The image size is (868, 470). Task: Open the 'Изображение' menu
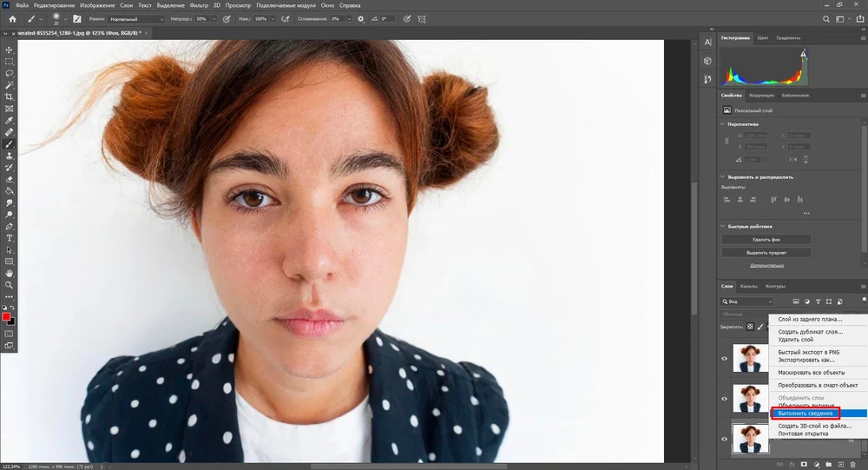97,5
